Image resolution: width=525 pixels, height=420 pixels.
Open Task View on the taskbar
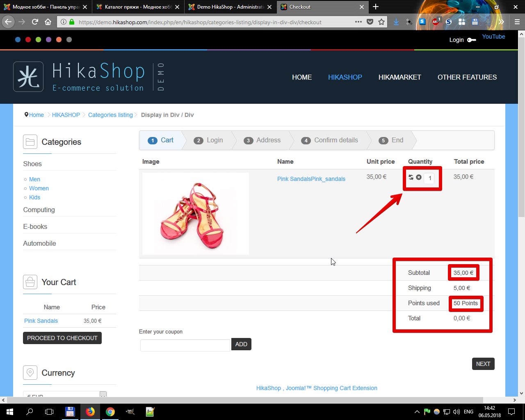[49, 412]
